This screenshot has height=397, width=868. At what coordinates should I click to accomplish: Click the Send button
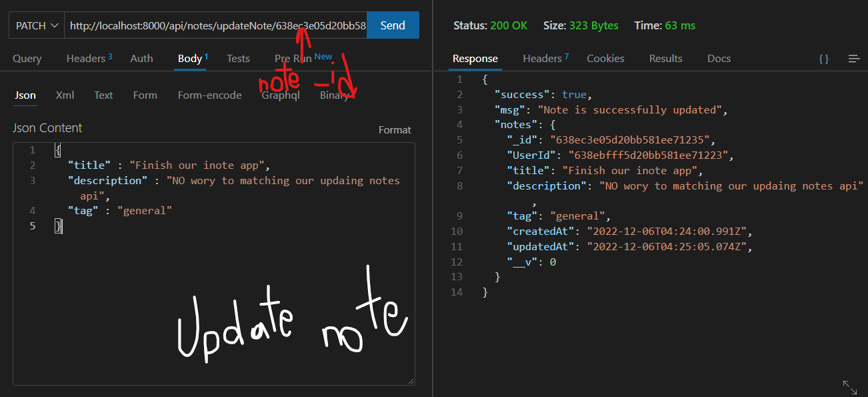coord(393,25)
